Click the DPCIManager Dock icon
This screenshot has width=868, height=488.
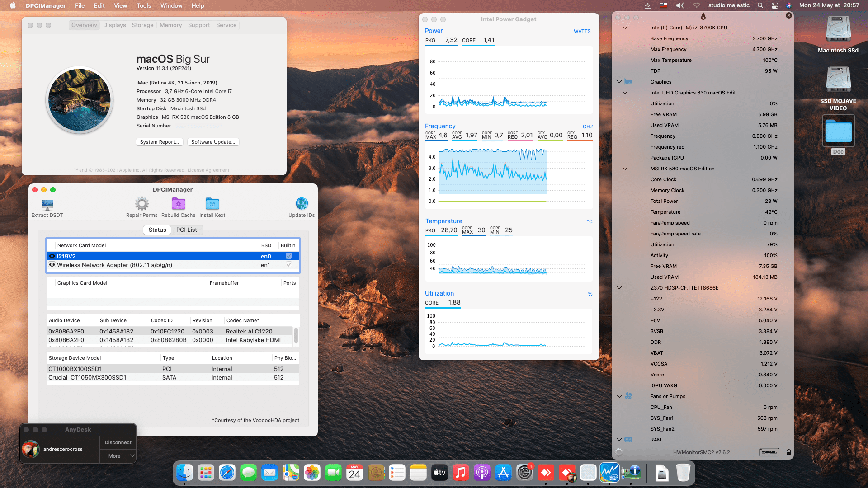point(631,473)
